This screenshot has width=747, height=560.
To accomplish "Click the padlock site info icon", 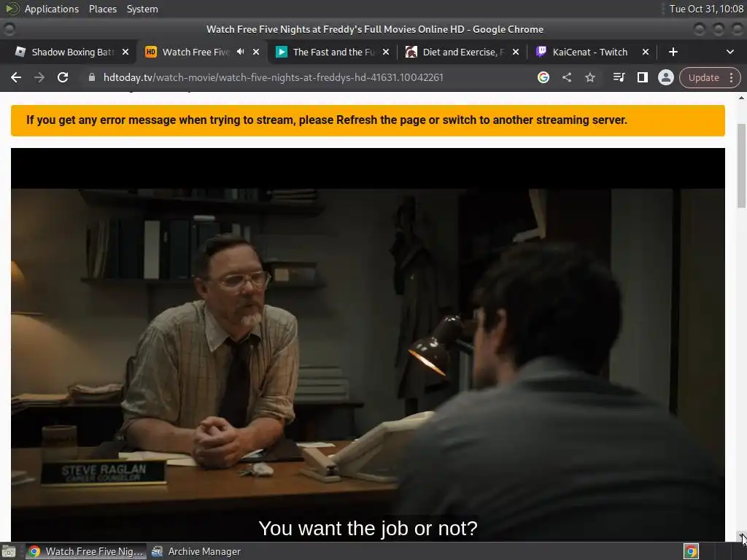I will 91,77.
